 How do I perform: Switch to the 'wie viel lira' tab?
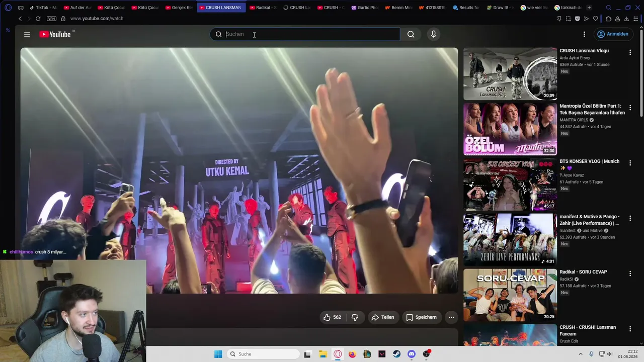click(x=534, y=8)
